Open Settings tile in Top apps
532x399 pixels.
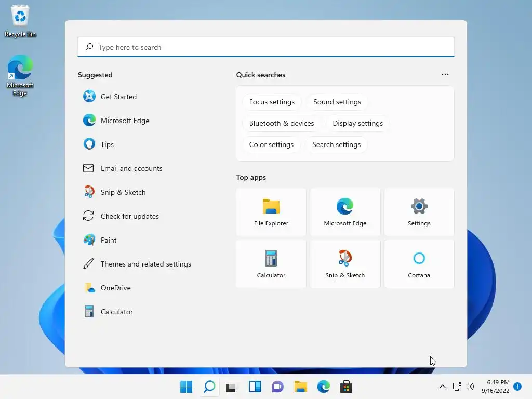coord(419,212)
